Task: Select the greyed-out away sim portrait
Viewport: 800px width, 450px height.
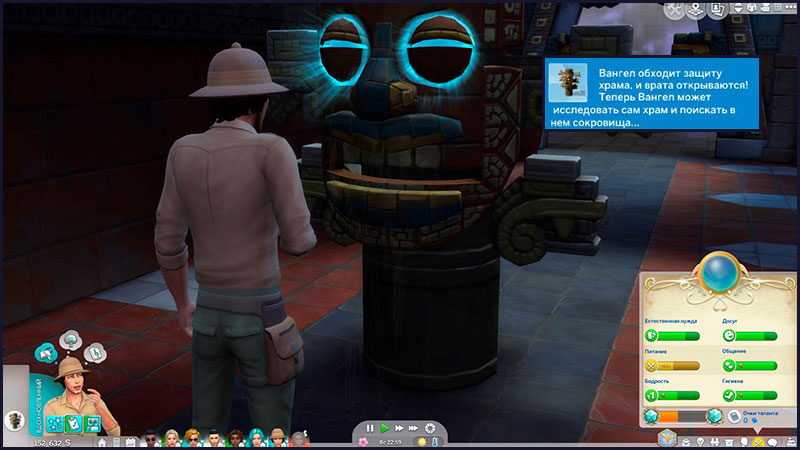Action: [299, 439]
